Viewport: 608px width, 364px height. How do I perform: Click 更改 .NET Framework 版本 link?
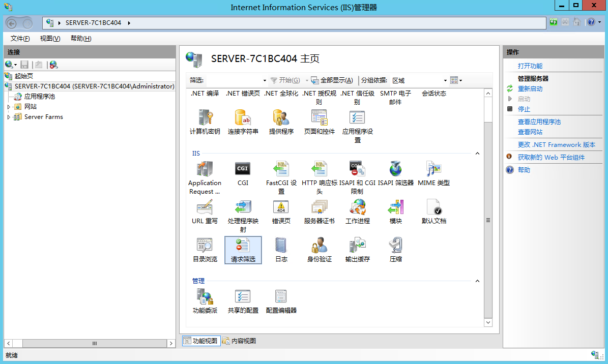point(557,144)
